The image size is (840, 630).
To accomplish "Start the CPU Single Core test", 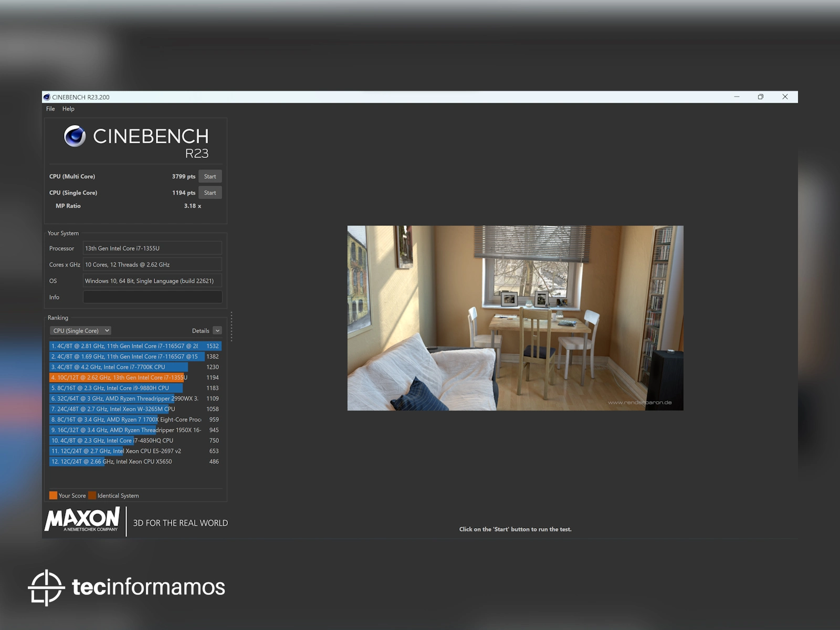I will [x=210, y=193].
